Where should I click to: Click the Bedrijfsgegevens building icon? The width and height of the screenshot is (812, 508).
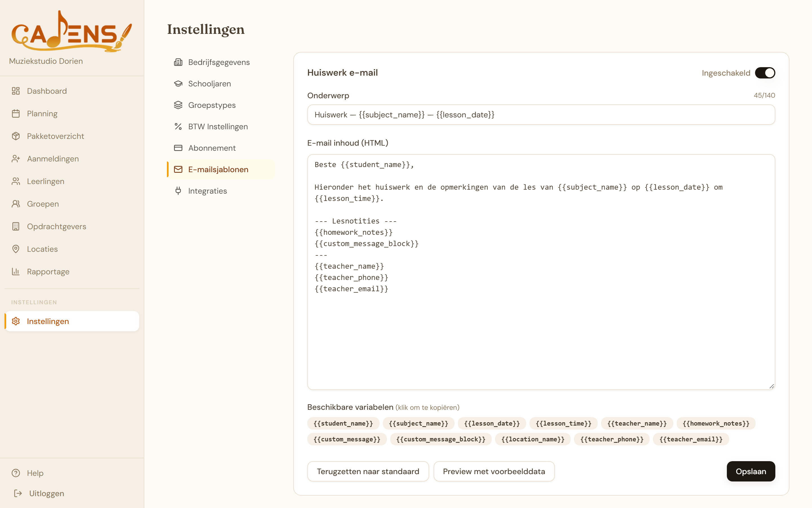pos(178,62)
